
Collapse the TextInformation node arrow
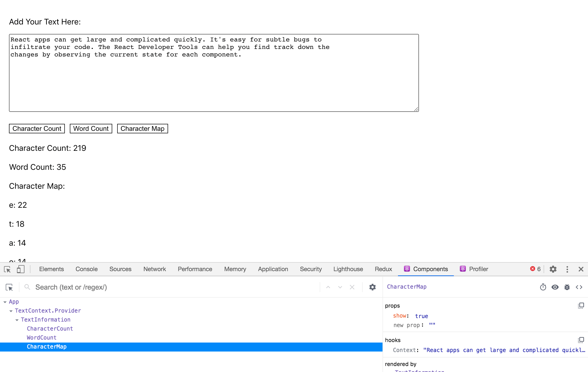pos(17,320)
